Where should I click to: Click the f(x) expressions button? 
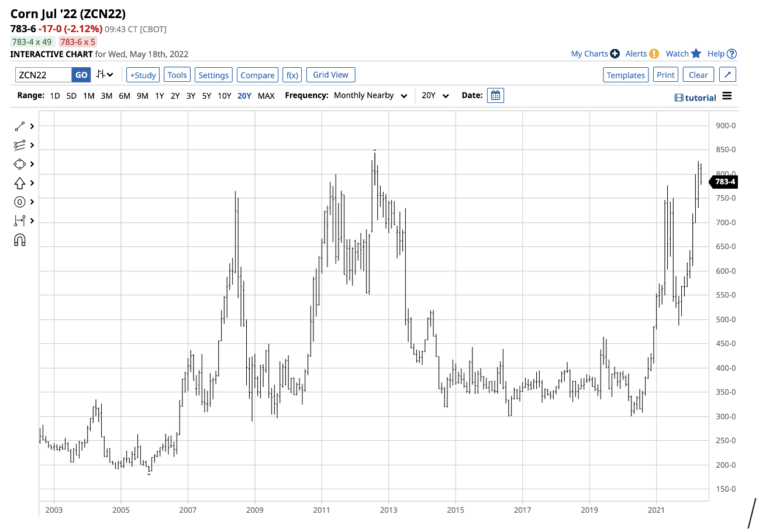click(292, 75)
